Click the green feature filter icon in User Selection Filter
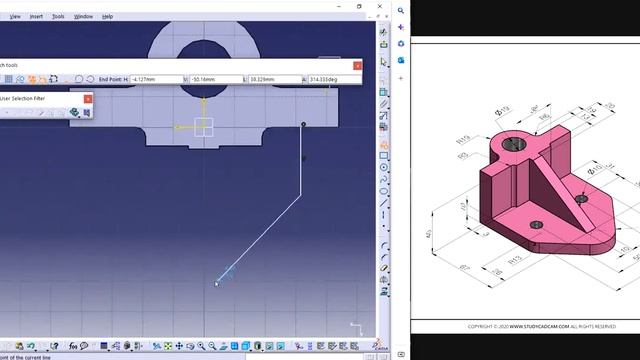Screen dimensions: 640x360 point(74,112)
